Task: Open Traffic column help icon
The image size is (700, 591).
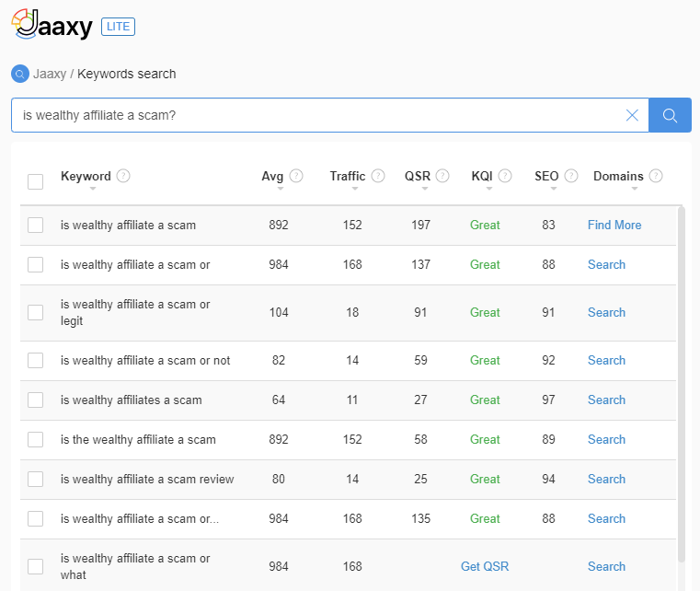Action: point(378,176)
